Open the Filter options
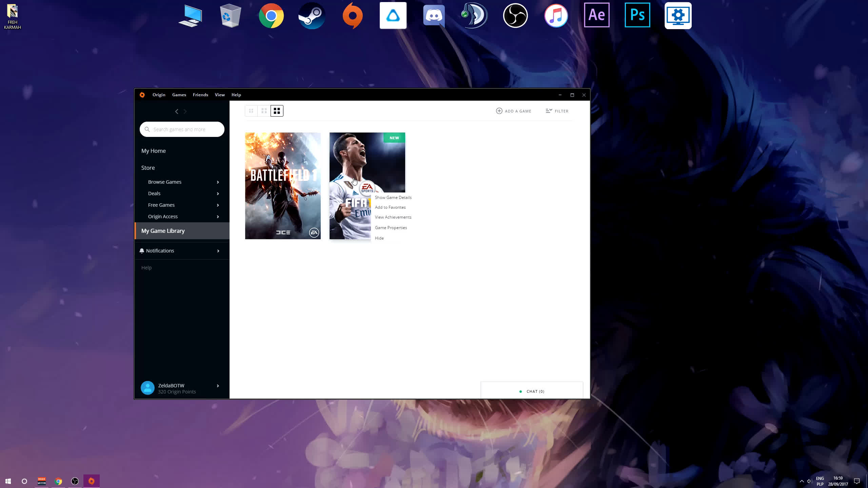The height and width of the screenshot is (488, 868). 557,111
